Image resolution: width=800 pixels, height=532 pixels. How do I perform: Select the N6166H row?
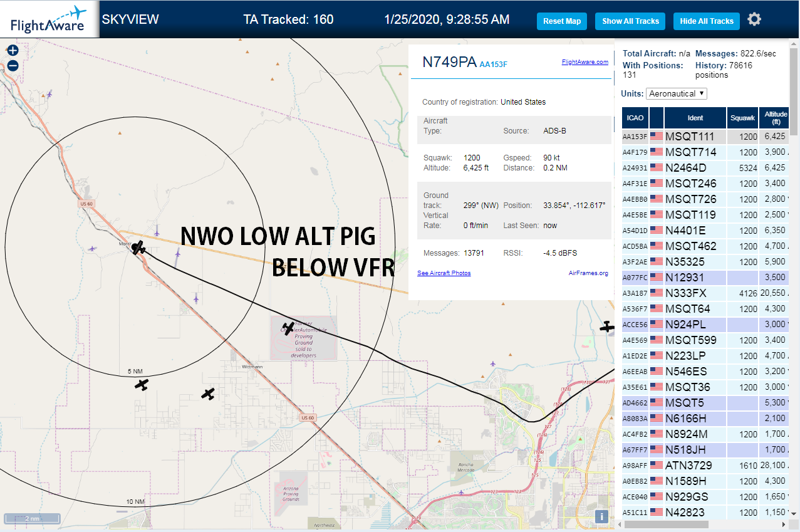[707, 419]
